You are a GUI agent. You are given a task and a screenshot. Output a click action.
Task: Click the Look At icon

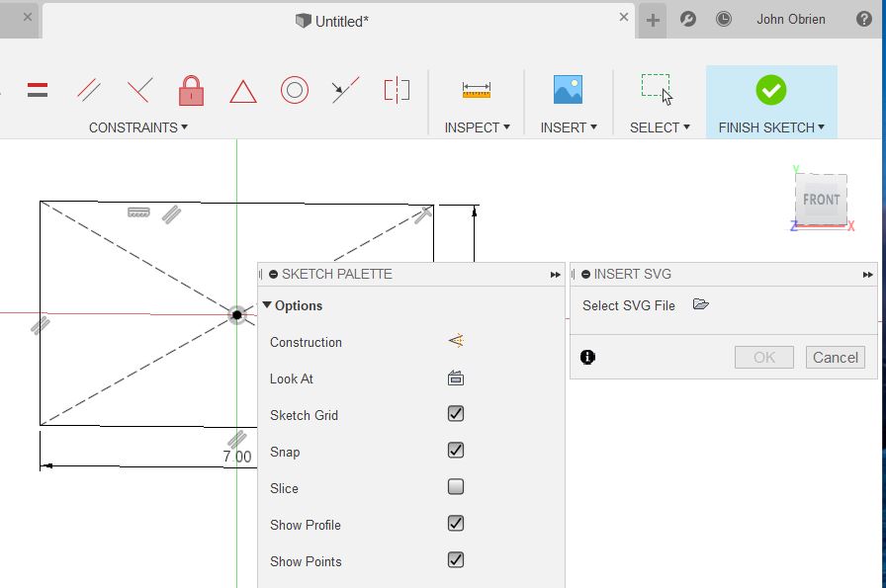[456, 378]
